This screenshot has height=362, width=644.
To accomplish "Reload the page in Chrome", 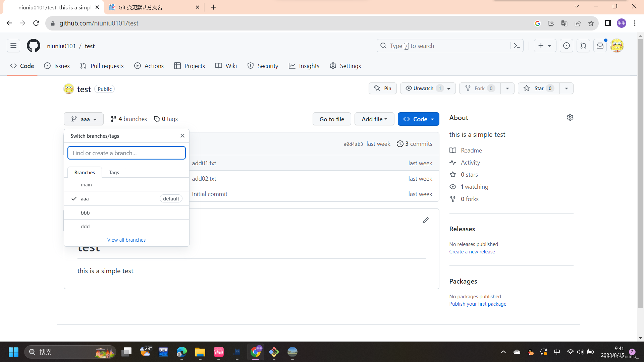I will [x=36, y=23].
